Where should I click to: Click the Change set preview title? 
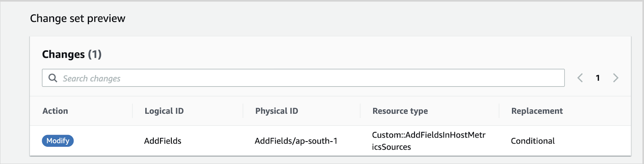click(x=77, y=18)
